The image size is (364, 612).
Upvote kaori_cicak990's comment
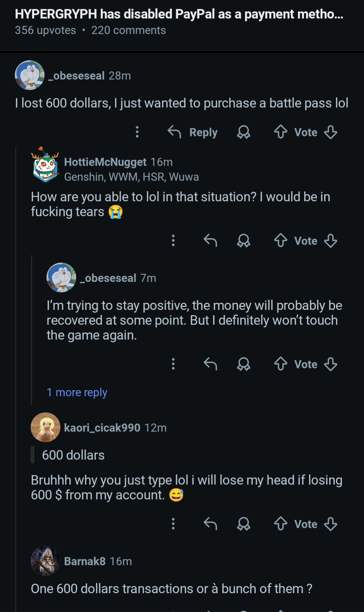coord(280,524)
